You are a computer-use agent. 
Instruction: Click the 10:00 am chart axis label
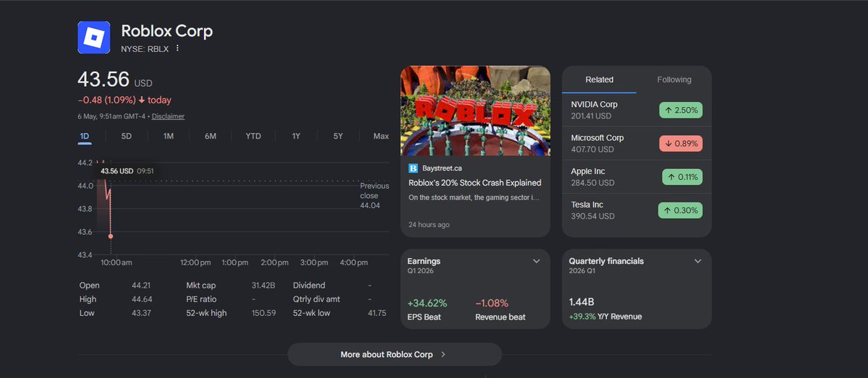(116, 262)
